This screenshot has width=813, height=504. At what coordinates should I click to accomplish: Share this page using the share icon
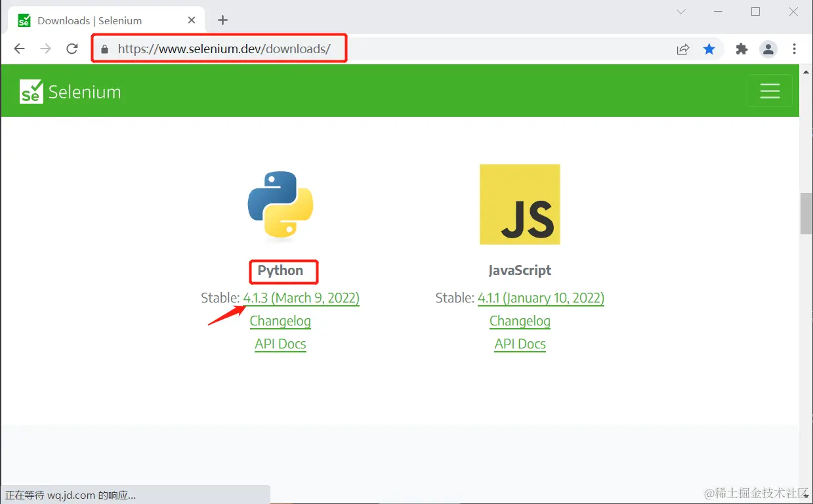coord(683,49)
